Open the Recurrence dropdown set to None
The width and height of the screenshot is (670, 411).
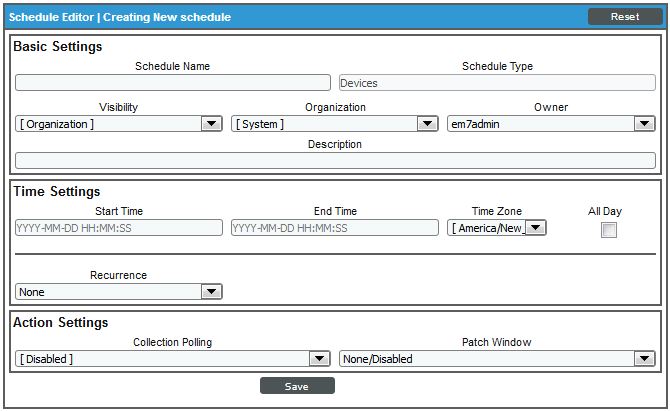tap(119, 292)
